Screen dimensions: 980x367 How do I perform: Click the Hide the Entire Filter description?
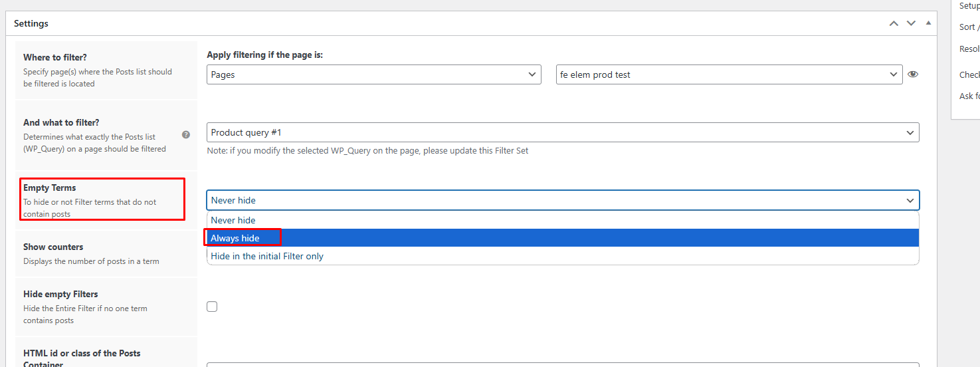(85, 314)
